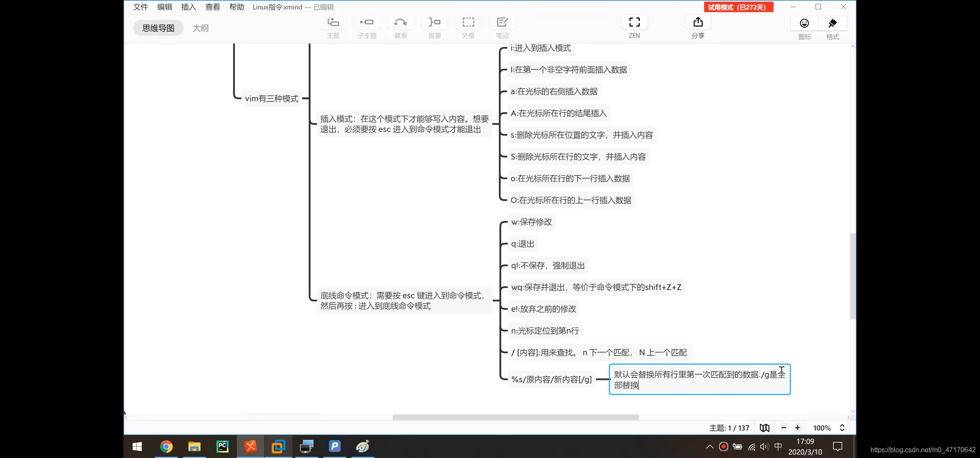The height and width of the screenshot is (458, 980).
Task: Select topic n:光标定位到第n行
Action: point(545,331)
